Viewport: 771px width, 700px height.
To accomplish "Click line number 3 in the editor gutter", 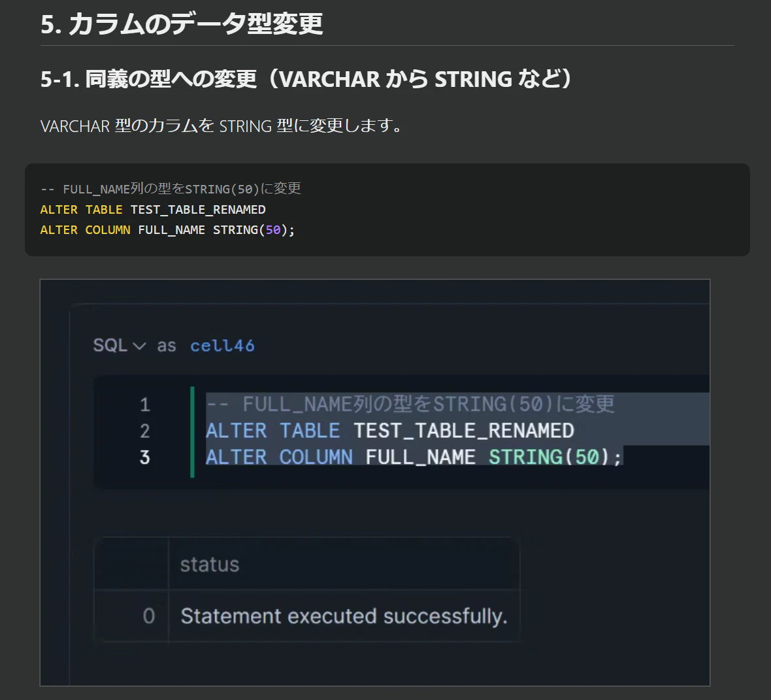I will tap(144, 458).
